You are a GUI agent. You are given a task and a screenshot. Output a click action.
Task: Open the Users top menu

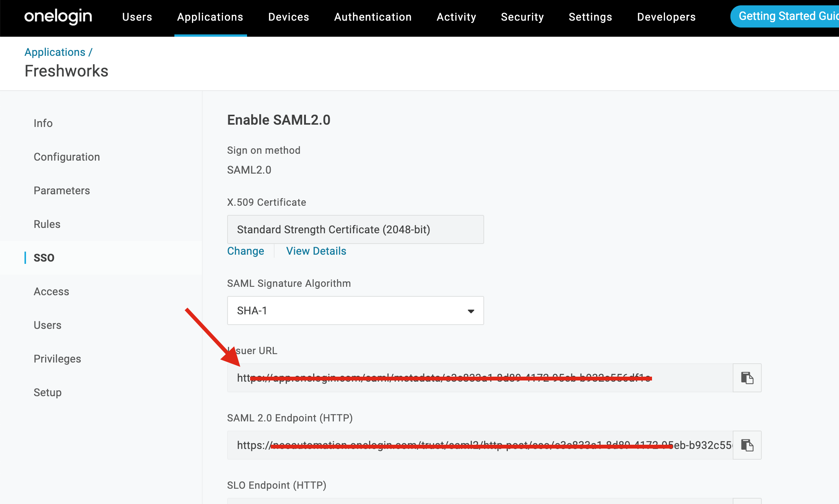point(137,17)
